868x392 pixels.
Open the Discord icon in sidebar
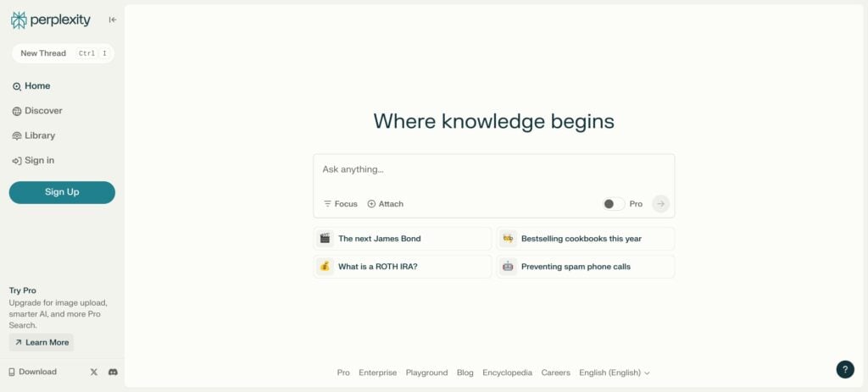click(x=113, y=372)
